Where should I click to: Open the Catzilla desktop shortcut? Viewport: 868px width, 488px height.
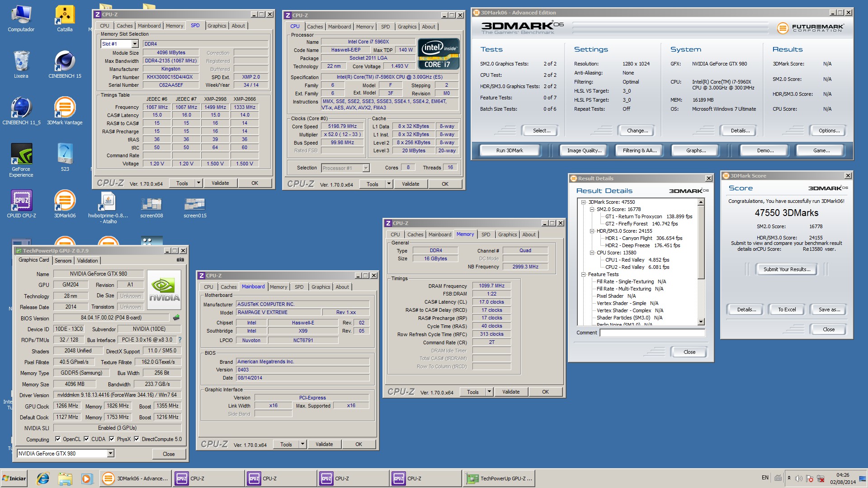click(65, 19)
